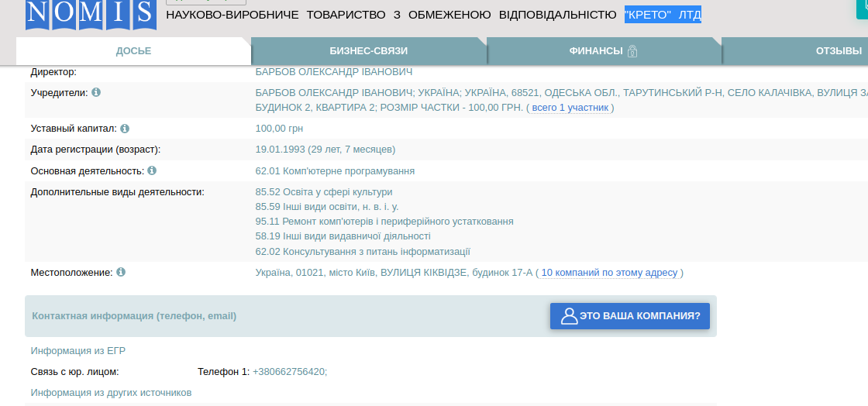Click person icon on company claim button
This screenshot has width=868, height=406.
(x=569, y=316)
